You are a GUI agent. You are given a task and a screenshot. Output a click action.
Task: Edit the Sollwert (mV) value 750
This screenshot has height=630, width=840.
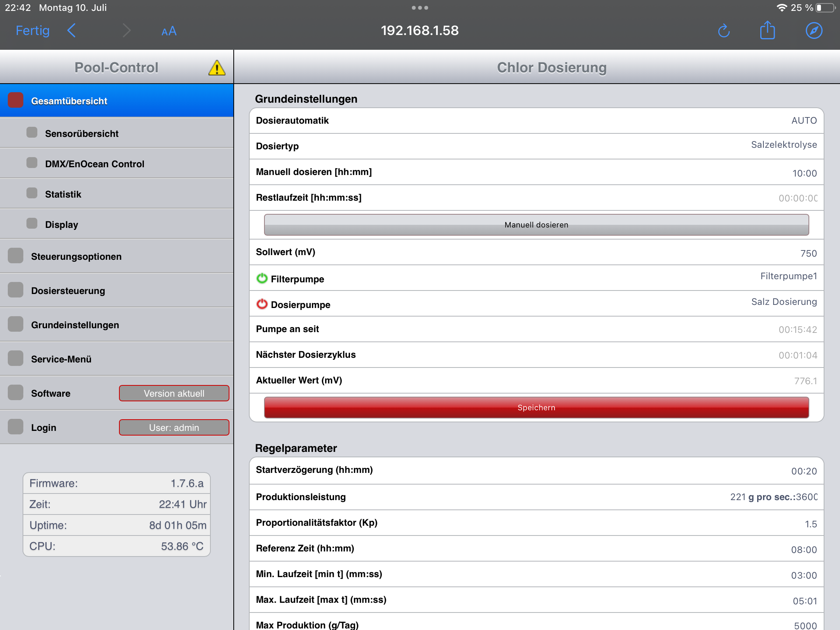[808, 254]
